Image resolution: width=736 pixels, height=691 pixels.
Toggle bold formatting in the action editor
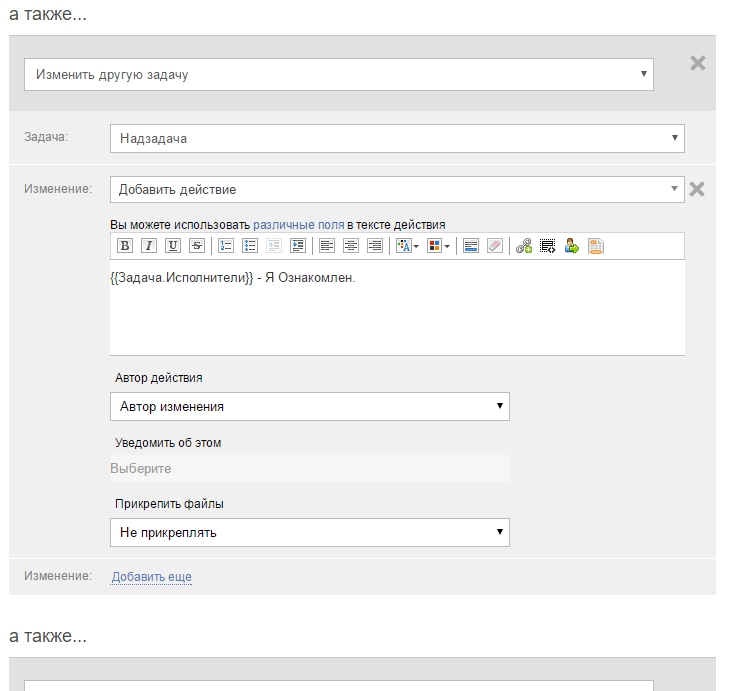point(125,246)
